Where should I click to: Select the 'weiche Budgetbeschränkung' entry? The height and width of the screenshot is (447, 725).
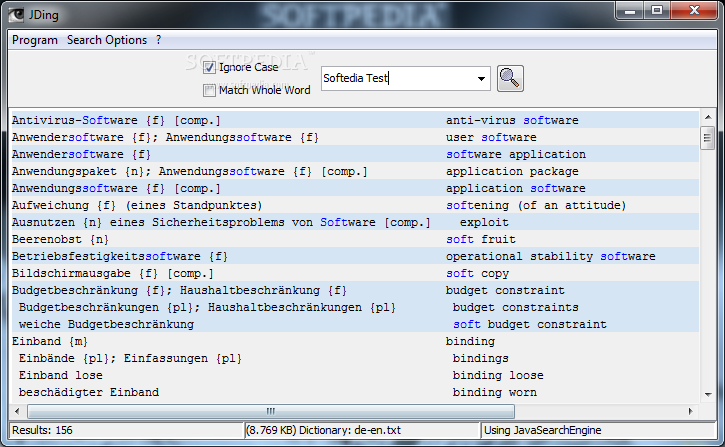pyautogui.click(x=106, y=325)
